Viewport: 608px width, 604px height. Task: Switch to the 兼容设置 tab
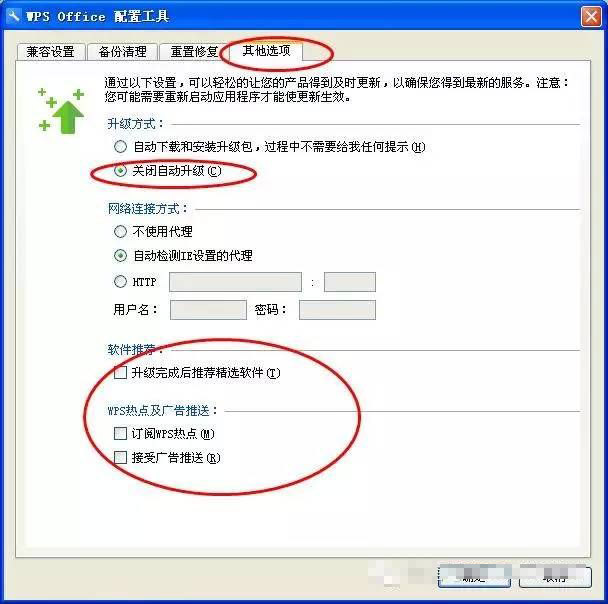click(x=51, y=52)
